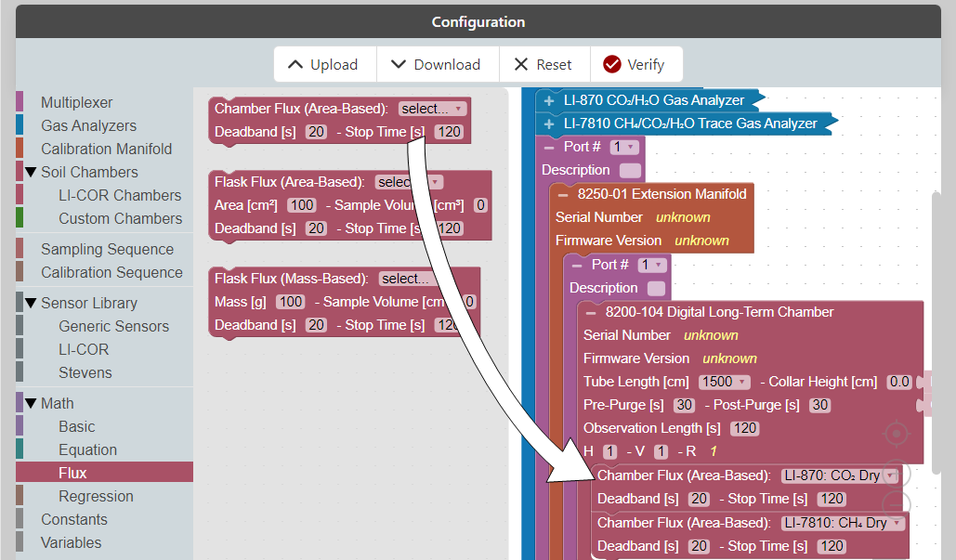Collapse the 8200-104 Digital Long-Term Chamber block

[591, 313]
